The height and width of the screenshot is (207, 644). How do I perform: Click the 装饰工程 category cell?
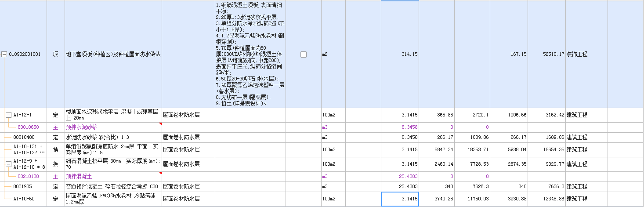coord(586,54)
